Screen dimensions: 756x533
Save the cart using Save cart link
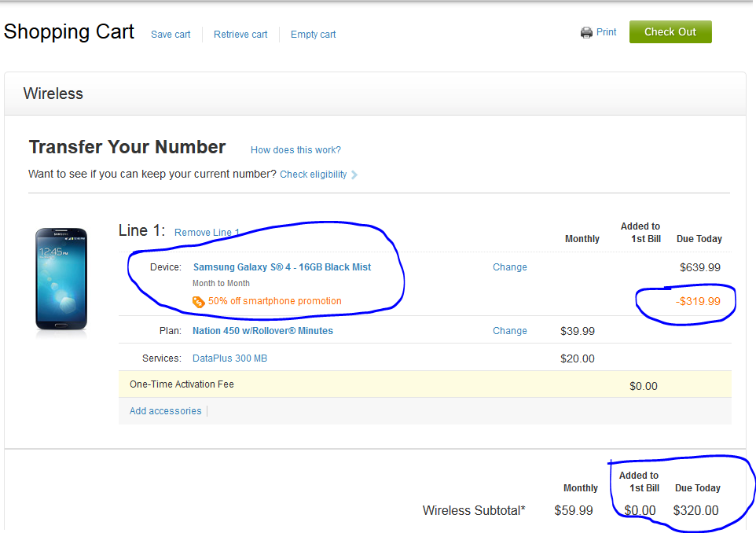(171, 35)
